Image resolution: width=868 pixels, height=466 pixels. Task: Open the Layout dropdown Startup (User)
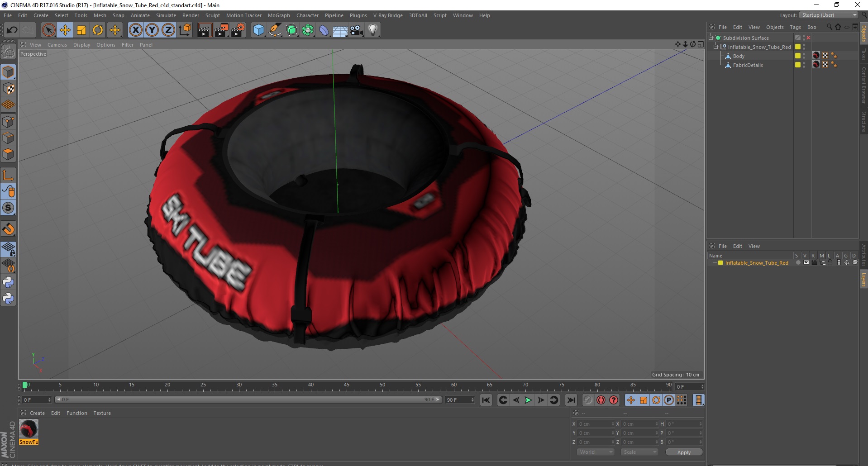click(829, 15)
